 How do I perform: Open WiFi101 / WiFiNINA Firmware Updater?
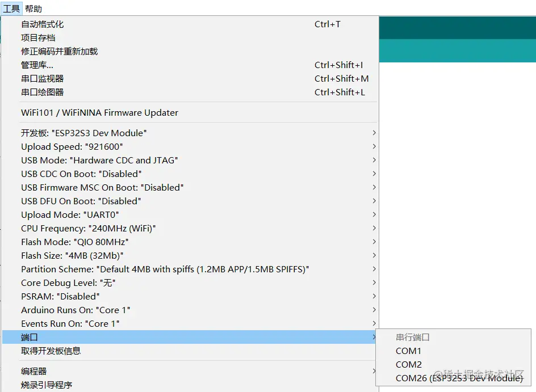pyautogui.click(x=190, y=113)
